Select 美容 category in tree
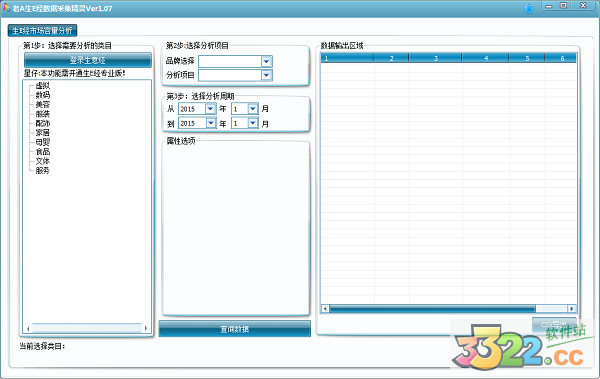 point(42,105)
